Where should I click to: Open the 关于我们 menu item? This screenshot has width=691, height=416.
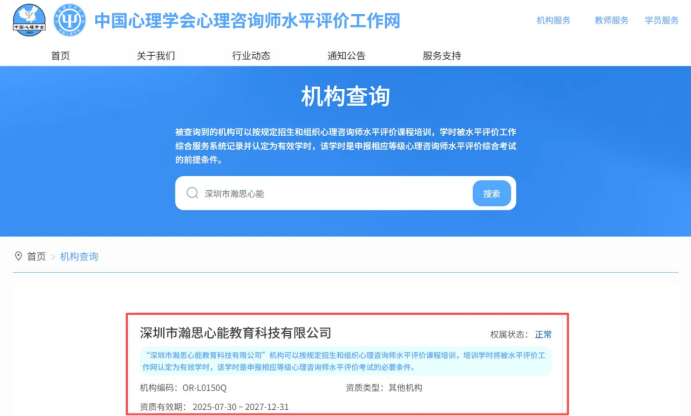(x=156, y=56)
